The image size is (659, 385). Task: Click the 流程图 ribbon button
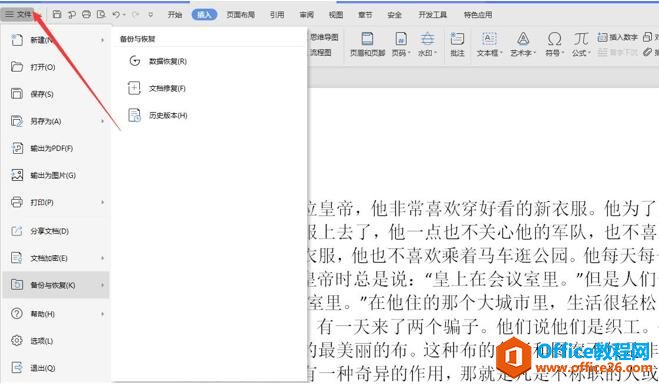pos(321,53)
